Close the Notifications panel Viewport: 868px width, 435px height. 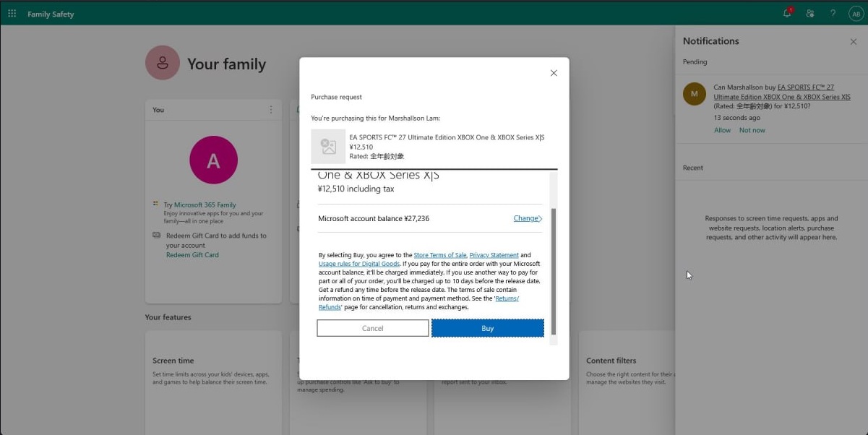click(854, 42)
